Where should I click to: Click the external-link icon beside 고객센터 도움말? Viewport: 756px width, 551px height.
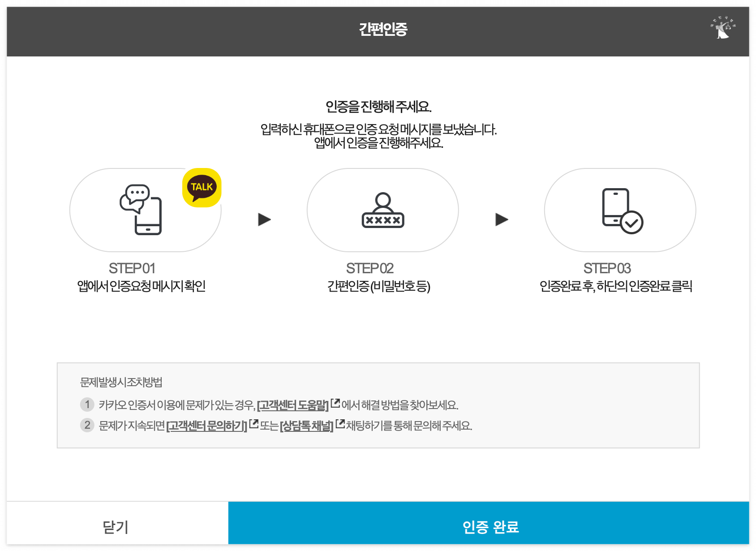336,402
